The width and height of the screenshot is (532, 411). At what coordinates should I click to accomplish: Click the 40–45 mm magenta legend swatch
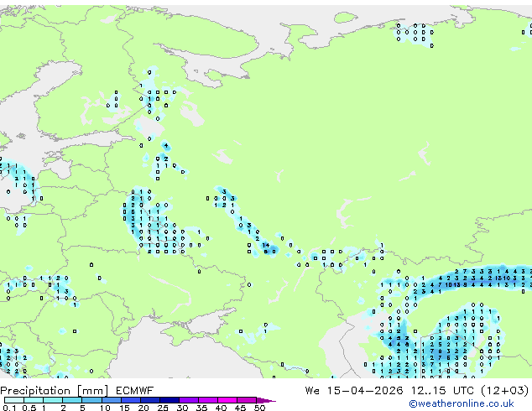(x=227, y=400)
